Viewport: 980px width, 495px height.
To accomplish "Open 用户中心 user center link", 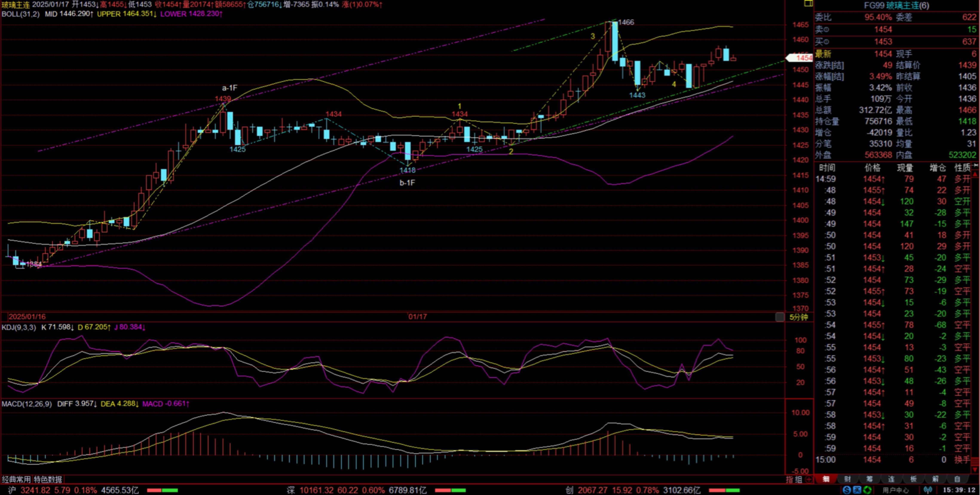I will pos(896,490).
